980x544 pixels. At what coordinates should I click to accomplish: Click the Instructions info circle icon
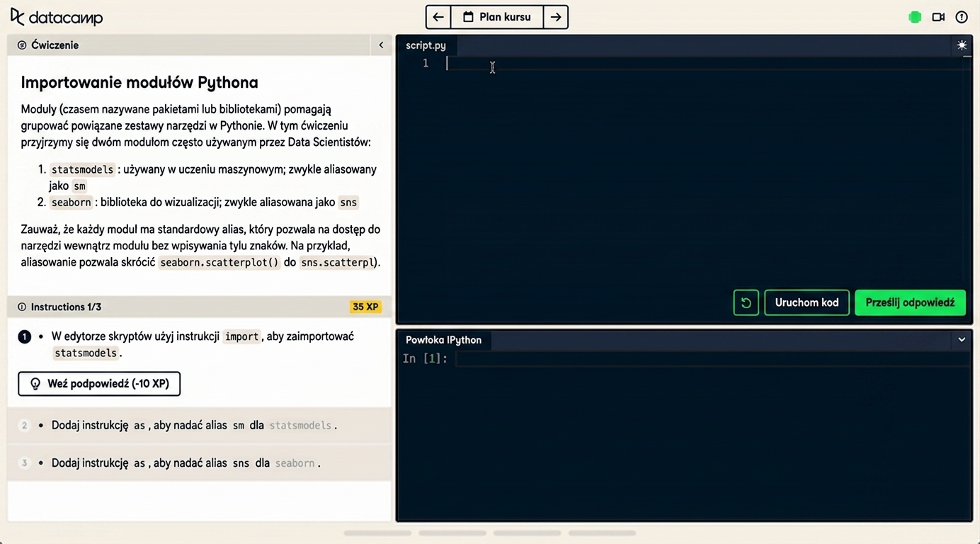22,307
